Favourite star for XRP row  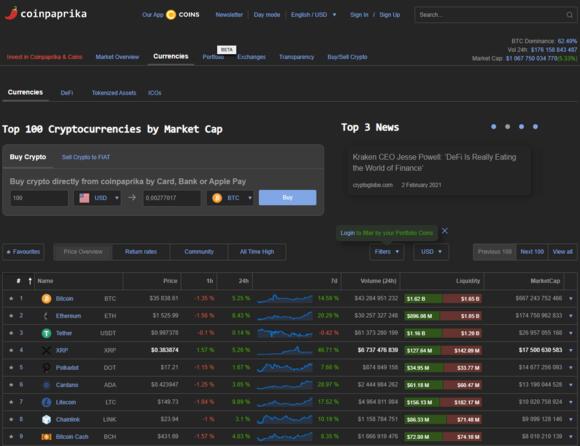(11, 350)
